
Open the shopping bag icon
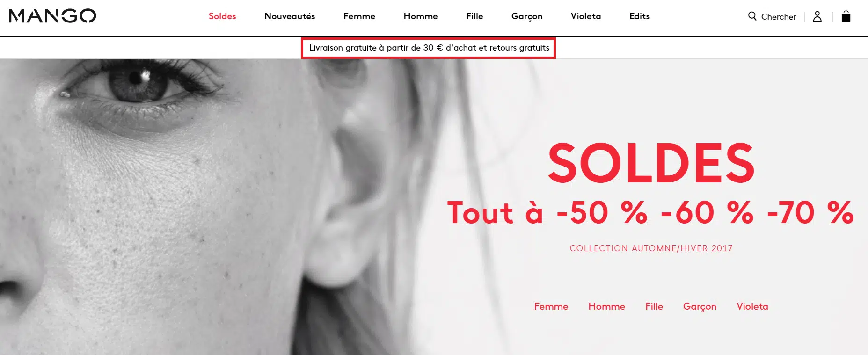[x=846, y=17]
